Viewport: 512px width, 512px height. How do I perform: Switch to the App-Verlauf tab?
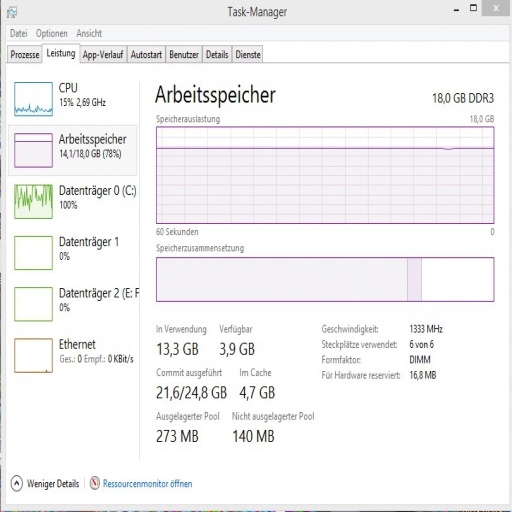pyautogui.click(x=103, y=54)
